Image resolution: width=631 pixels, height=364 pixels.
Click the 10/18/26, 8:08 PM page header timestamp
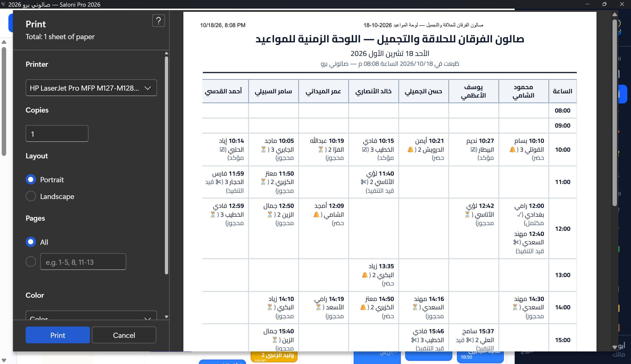(x=223, y=25)
